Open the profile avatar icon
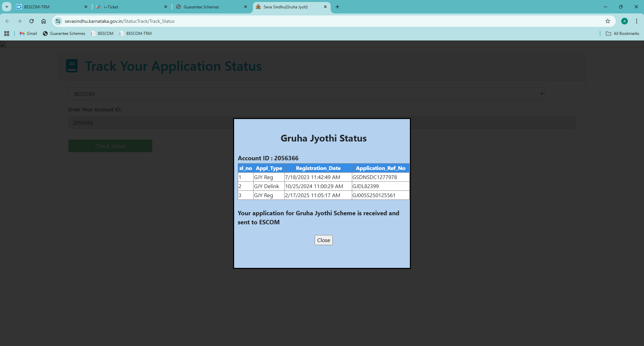The height and width of the screenshot is (346, 644). pyautogui.click(x=624, y=21)
